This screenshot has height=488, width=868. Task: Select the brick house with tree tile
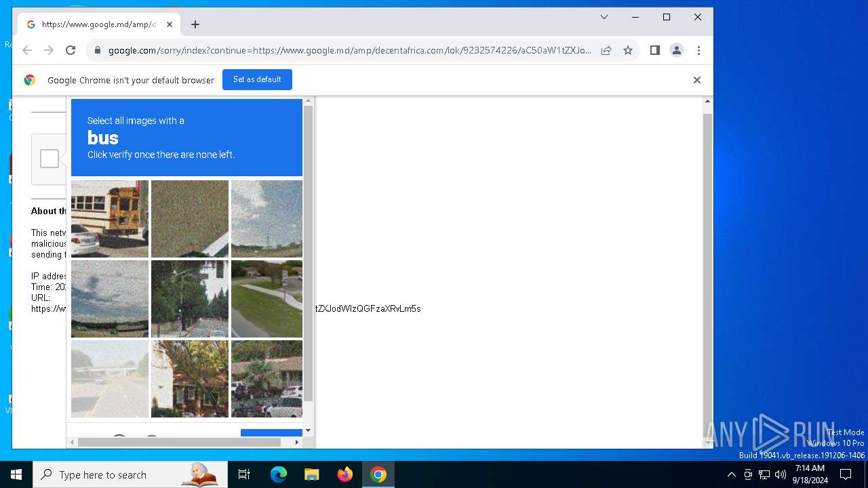pyautogui.click(x=190, y=379)
